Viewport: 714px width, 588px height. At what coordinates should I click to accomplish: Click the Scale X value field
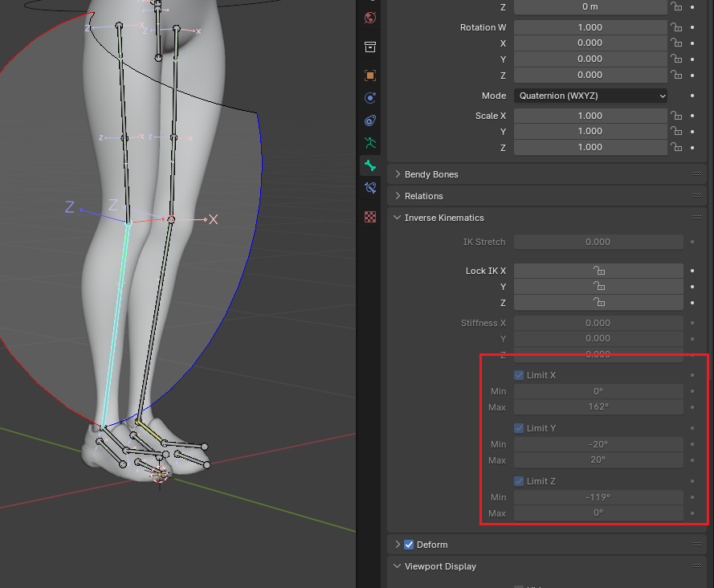point(590,116)
